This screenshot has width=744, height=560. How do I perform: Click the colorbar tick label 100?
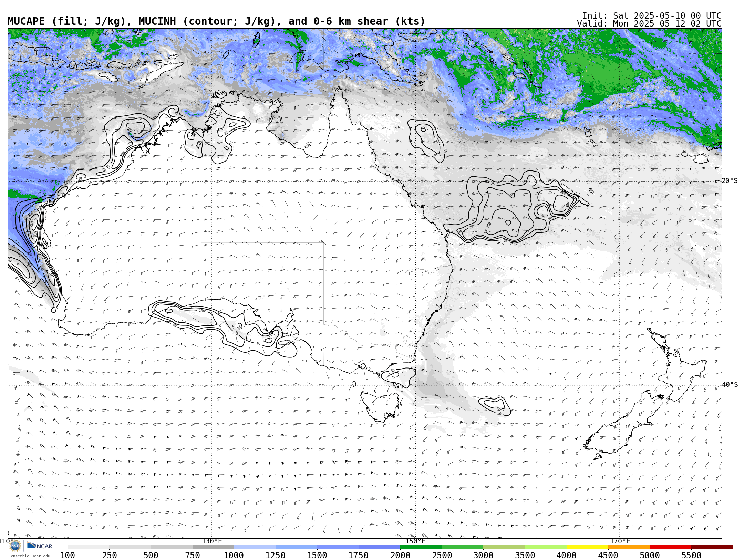[x=68, y=556]
